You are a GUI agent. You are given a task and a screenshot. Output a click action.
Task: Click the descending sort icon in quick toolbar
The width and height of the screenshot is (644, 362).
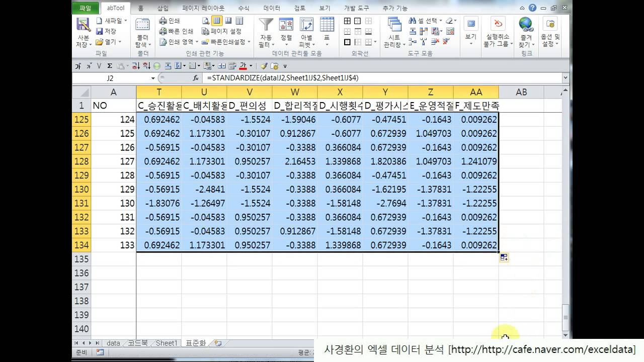coord(146,66)
